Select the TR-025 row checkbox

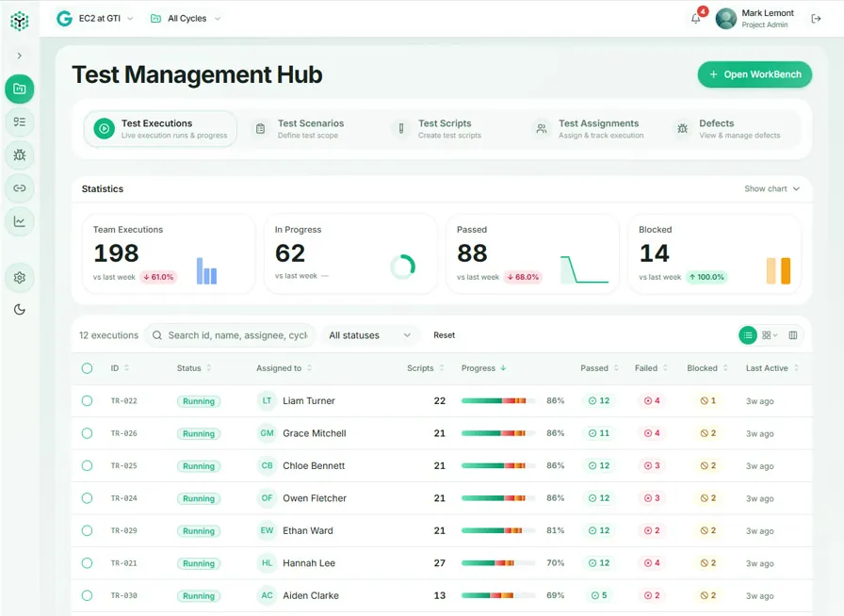coord(87,466)
